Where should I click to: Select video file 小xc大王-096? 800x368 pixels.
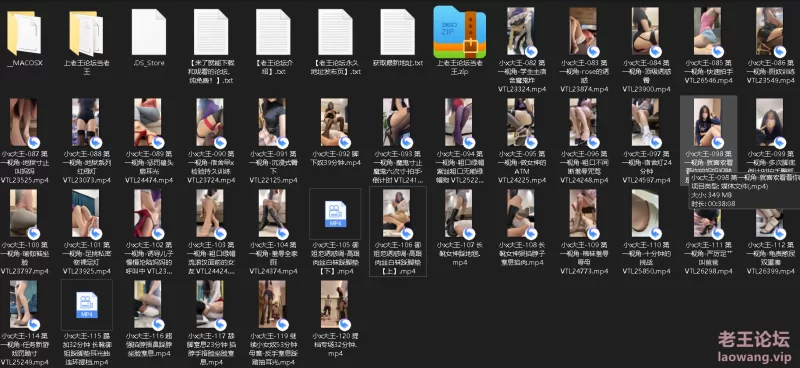(x=584, y=123)
